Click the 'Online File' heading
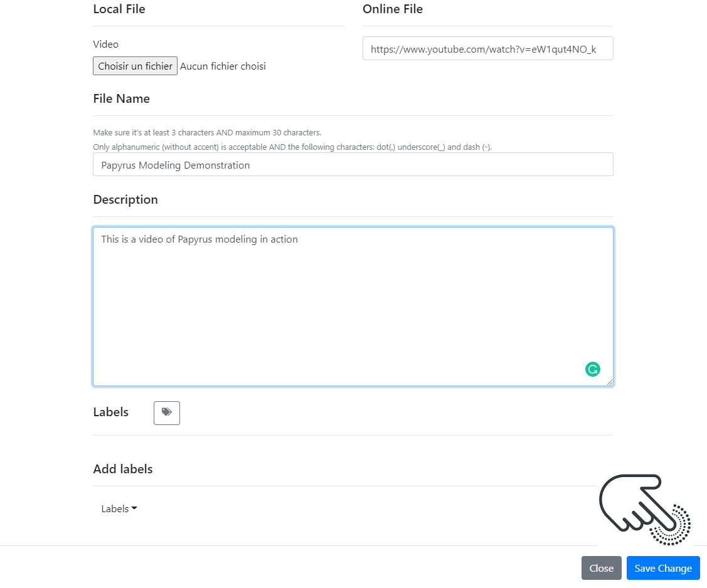Image resolution: width=707 pixels, height=588 pixels. pyautogui.click(x=392, y=9)
